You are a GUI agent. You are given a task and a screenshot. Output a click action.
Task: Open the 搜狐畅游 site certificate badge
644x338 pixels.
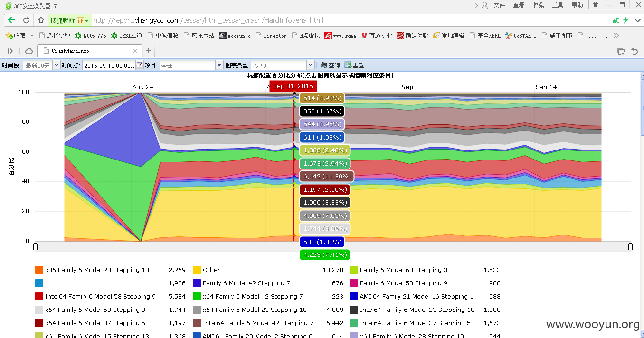coord(69,20)
